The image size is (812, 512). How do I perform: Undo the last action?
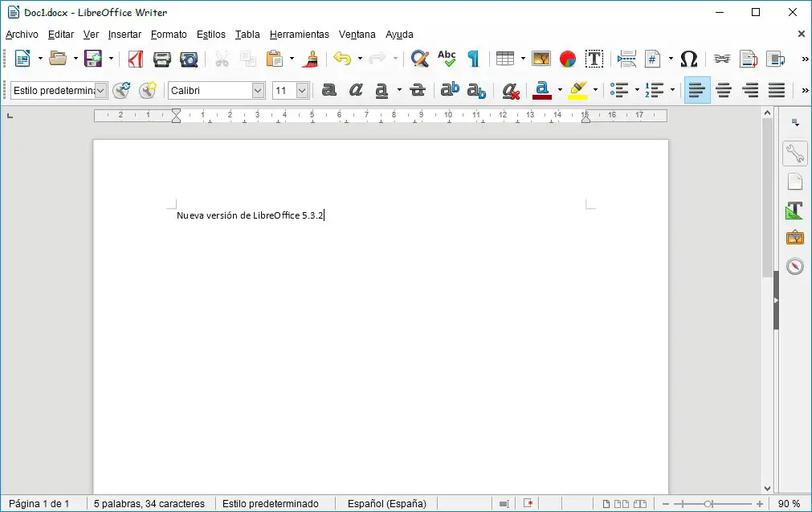click(x=342, y=58)
